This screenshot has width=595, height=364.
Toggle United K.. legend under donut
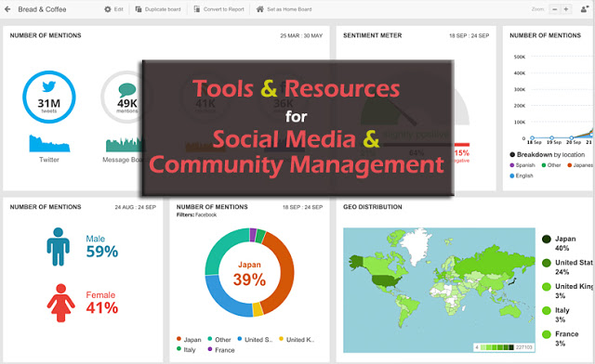tap(297, 339)
